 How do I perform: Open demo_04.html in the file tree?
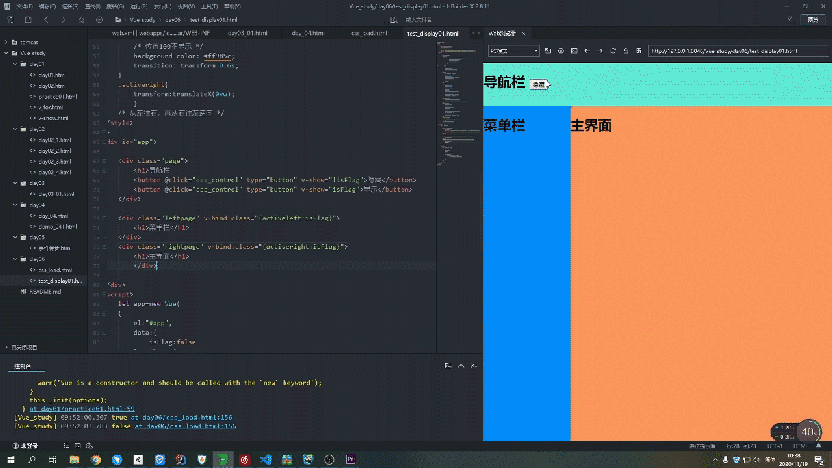coord(57,227)
